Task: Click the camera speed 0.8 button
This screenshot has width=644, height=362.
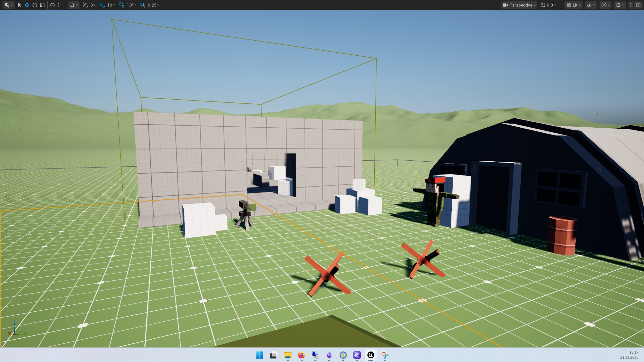Action: [x=548, y=5]
